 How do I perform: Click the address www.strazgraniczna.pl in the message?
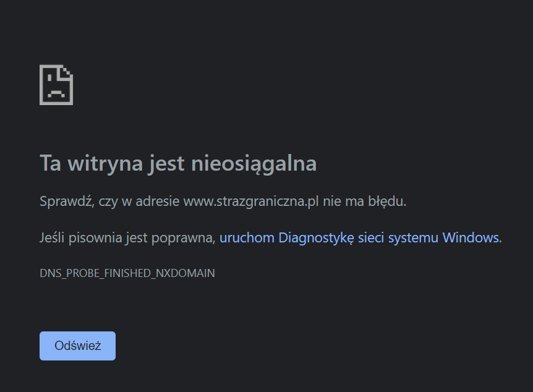coord(251,202)
